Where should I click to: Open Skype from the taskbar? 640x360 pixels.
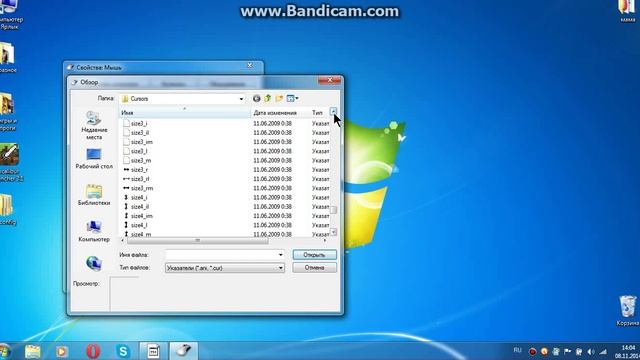click(x=123, y=351)
